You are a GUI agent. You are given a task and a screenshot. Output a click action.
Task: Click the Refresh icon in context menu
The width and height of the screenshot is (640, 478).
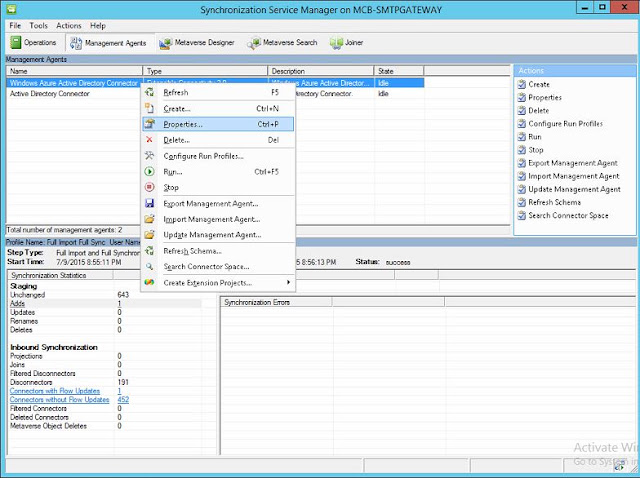pyautogui.click(x=149, y=92)
